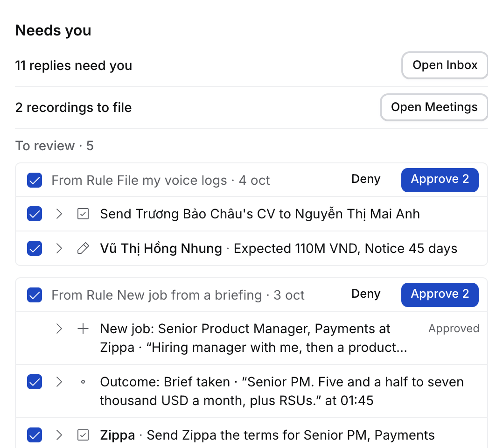This screenshot has height=448, width=503.
Task: Uncheck the Vũ Thị Hồng Nhung row checkbox
Action: click(35, 248)
